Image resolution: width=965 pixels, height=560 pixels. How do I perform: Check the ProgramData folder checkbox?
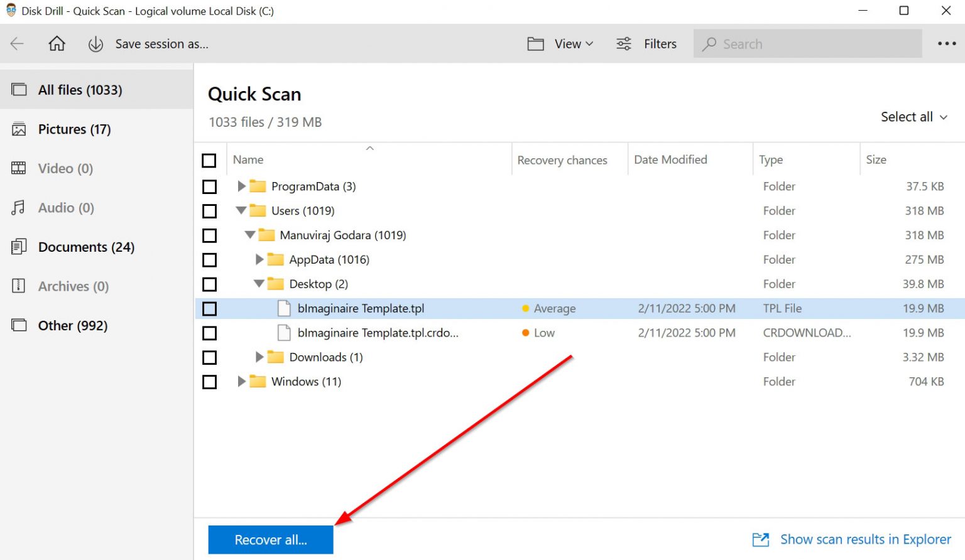pos(209,186)
